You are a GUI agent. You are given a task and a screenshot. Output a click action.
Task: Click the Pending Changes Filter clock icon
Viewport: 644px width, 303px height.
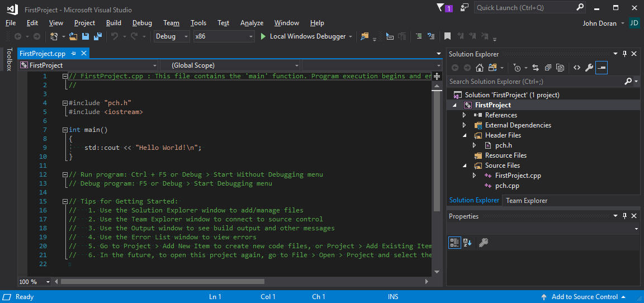517,68
